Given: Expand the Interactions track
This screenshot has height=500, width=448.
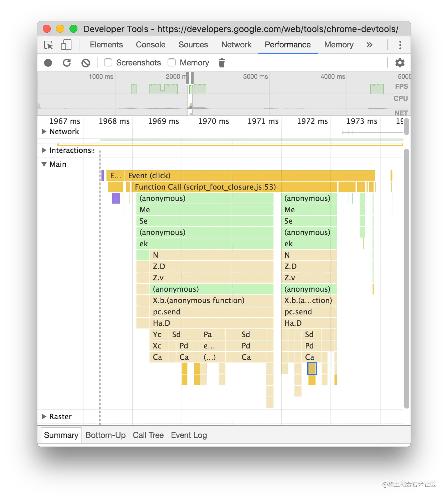Looking at the screenshot, I should pos(44,150).
